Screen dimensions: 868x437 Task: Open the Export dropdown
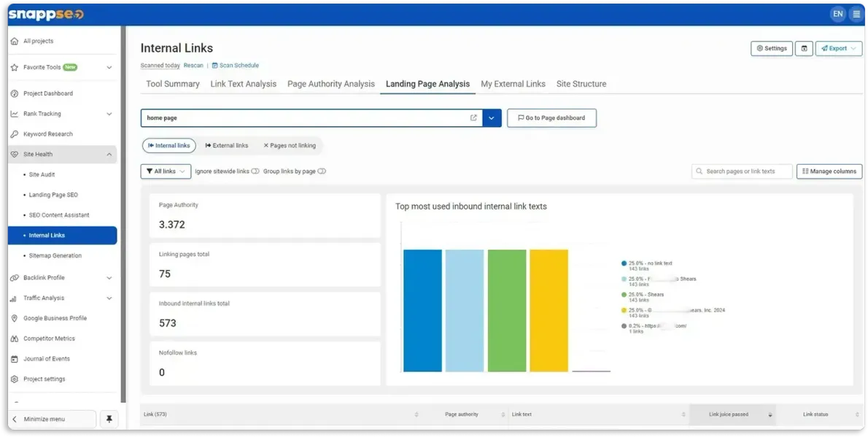click(x=839, y=48)
